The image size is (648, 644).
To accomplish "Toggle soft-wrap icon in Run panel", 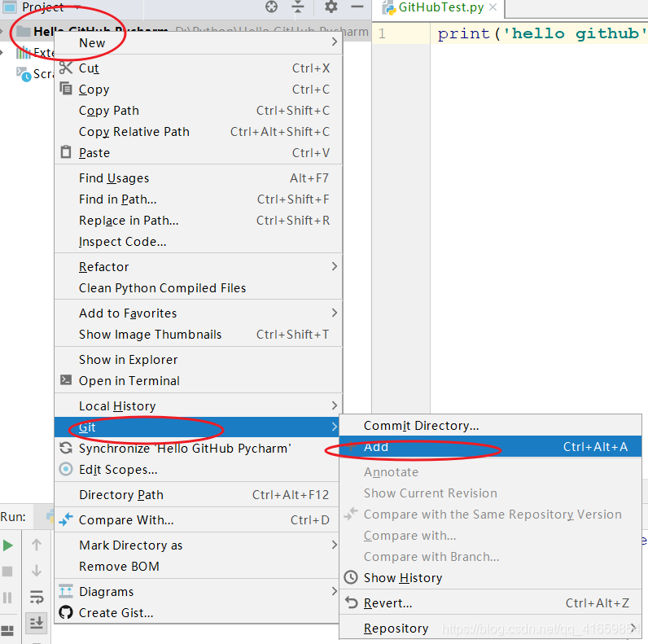I will [37, 598].
